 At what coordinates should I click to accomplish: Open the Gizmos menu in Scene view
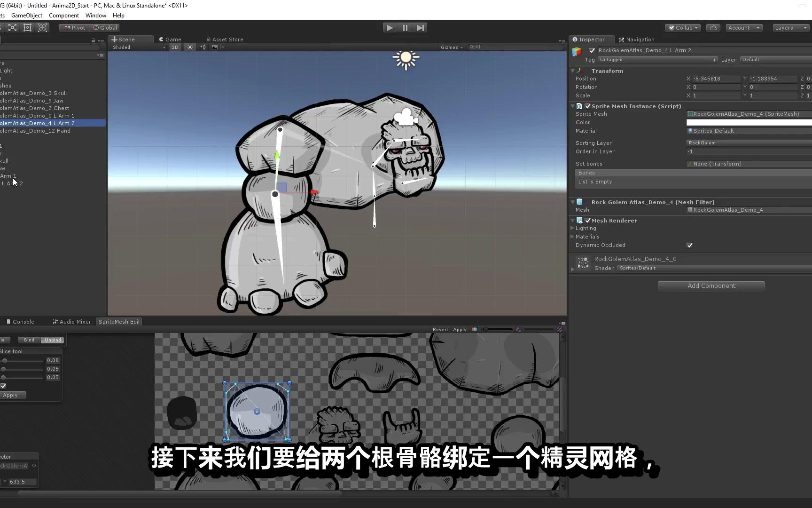pos(450,47)
